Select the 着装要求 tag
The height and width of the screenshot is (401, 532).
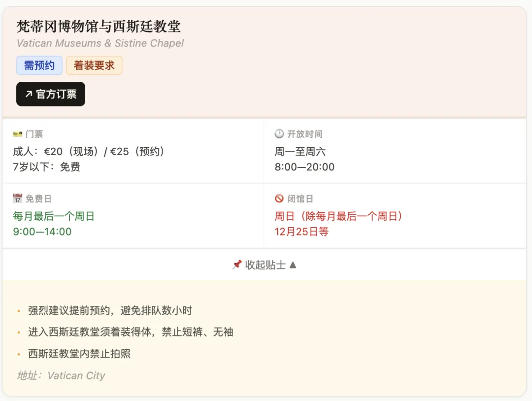coord(94,66)
